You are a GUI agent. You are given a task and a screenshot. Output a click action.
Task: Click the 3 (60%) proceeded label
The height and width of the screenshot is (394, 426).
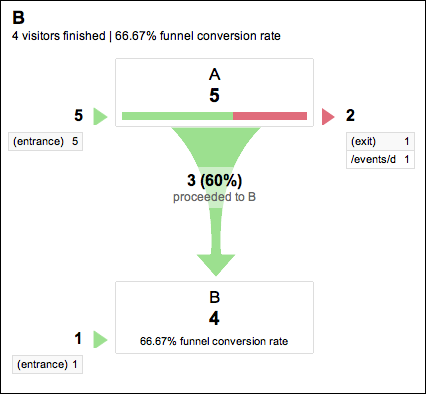[215, 180]
